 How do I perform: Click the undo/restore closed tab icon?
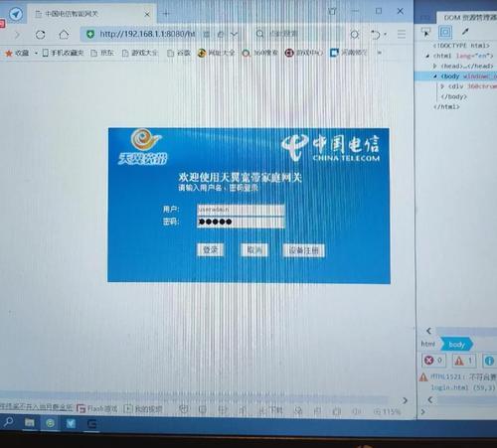pyautogui.click(x=376, y=34)
